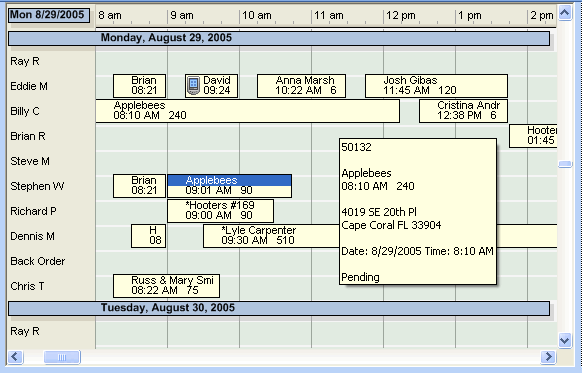582x373 pixels.
Task: Click the vertical scrollbar up arrow
Action: pos(565,13)
